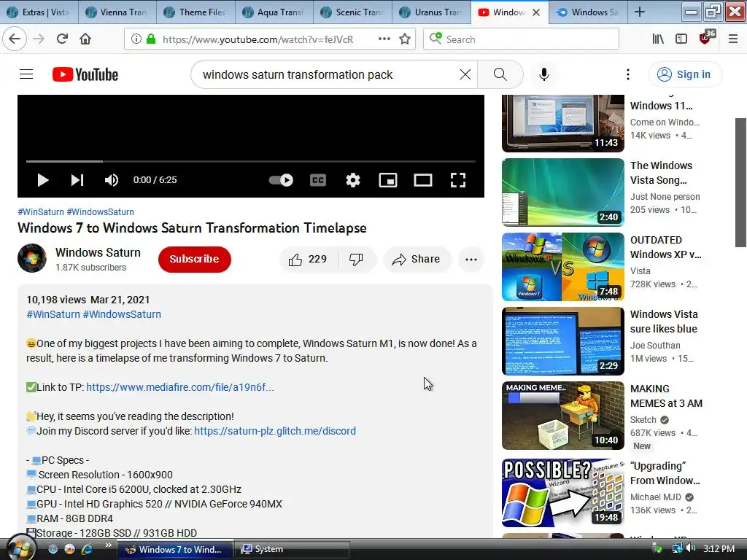747x560 pixels.
Task: Open video settings gear
Action: click(353, 180)
